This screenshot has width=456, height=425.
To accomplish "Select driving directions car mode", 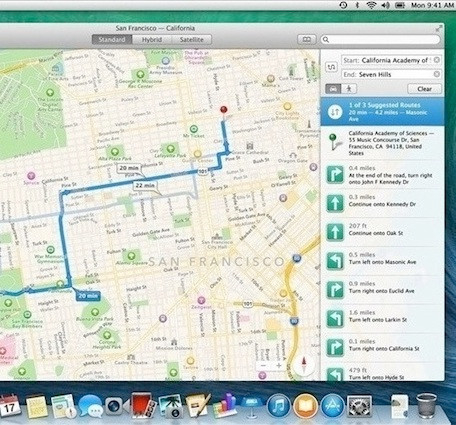I will [333, 89].
